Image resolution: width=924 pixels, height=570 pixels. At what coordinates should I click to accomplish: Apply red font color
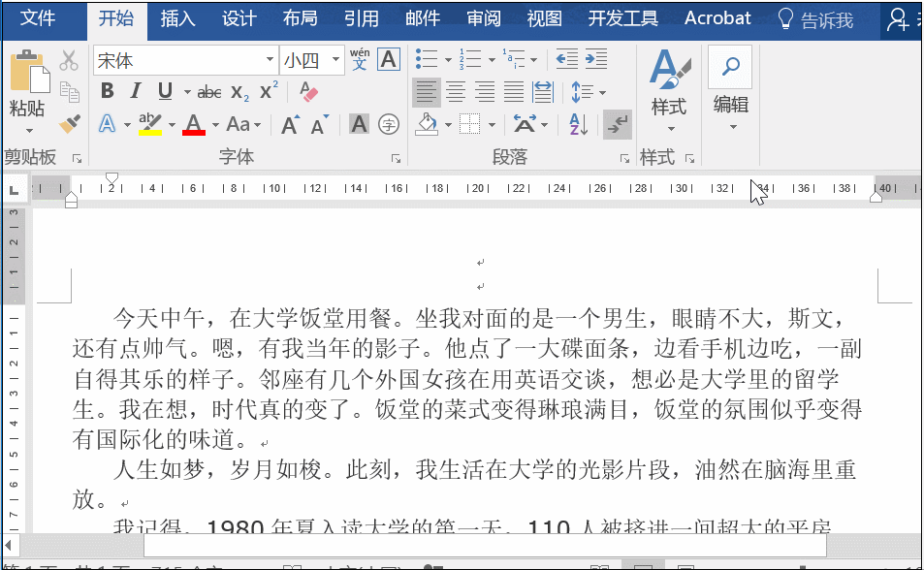click(x=194, y=124)
